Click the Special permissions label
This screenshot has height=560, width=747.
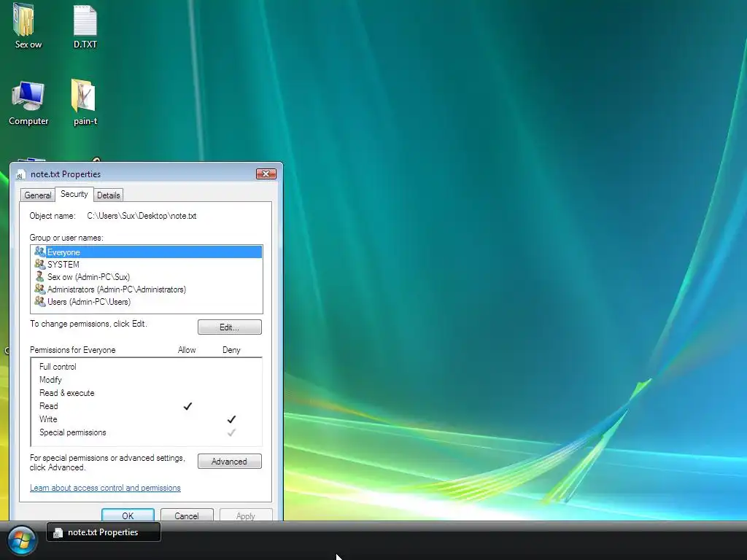click(73, 432)
